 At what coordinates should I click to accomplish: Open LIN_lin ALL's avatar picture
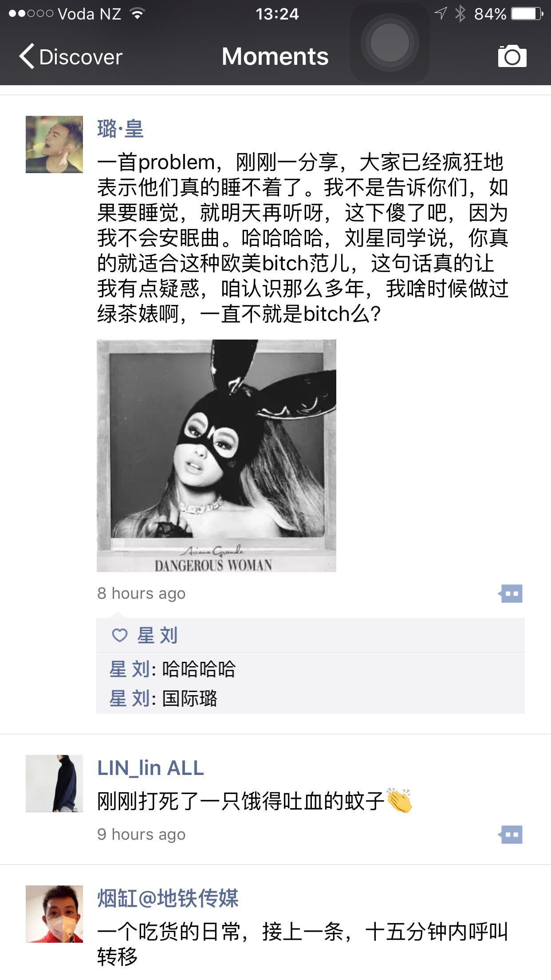[54, 783]
